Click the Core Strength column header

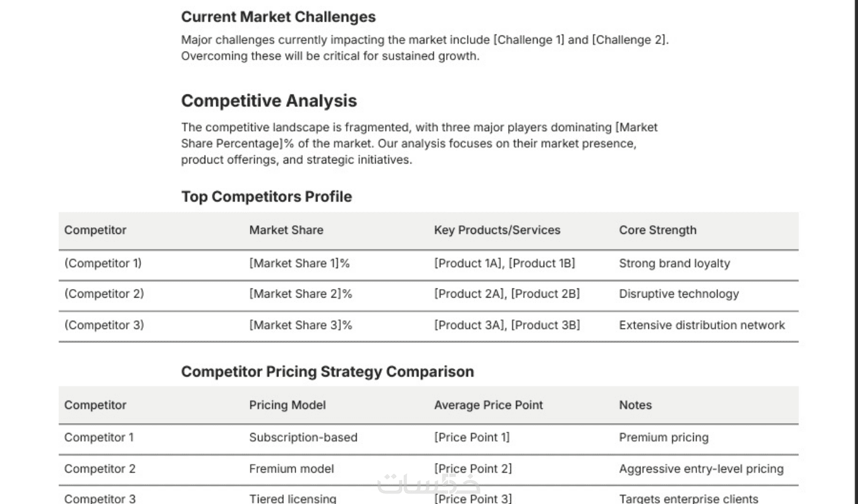[x=658, y=230]
